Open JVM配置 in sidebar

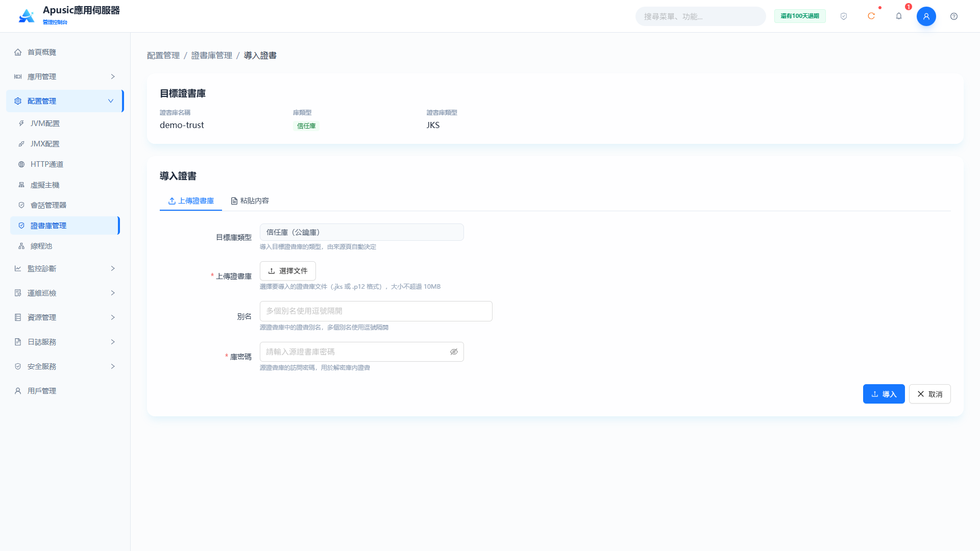click(x=65, y=123)
